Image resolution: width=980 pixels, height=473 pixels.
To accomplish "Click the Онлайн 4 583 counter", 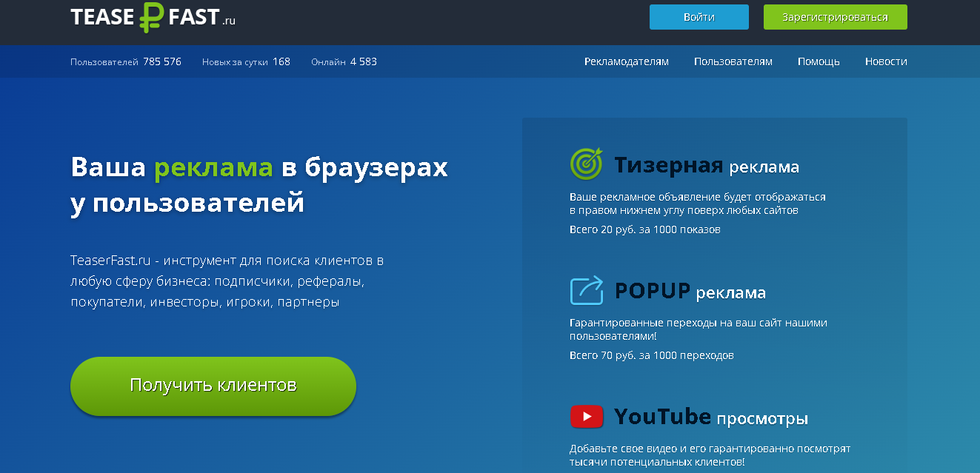I will (344, 61).
